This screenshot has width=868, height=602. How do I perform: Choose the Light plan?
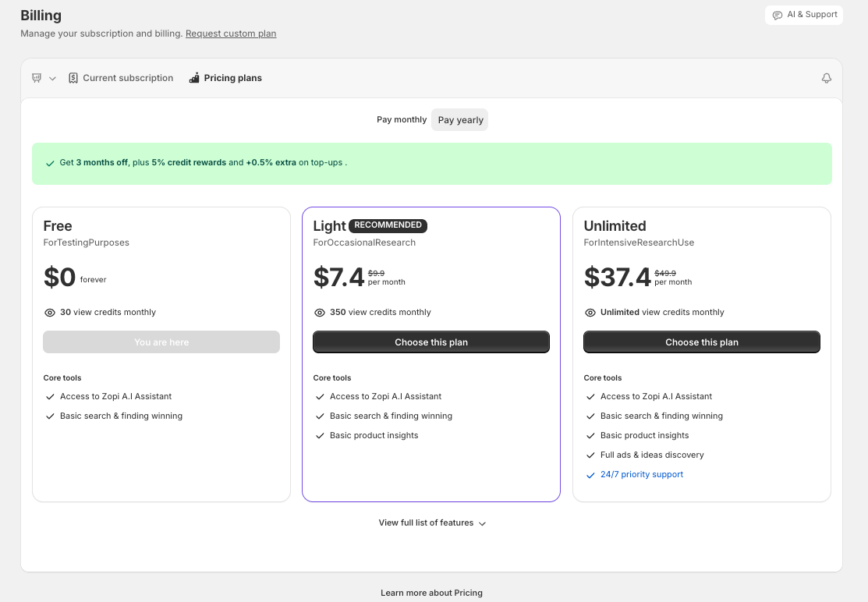click(x=431, y=342)
